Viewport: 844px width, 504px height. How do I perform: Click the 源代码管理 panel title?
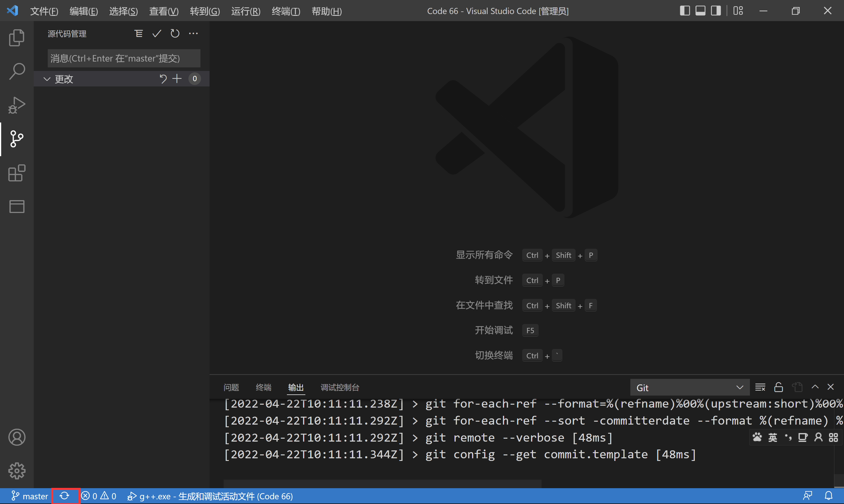pyautogui.click(x=67, y=34)
